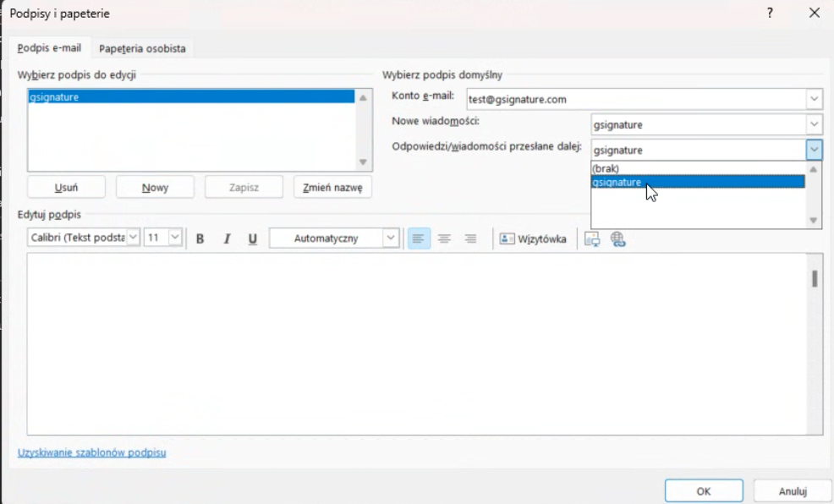
Task: Click the signature editor scrollbar thumb
Action: 815,278
